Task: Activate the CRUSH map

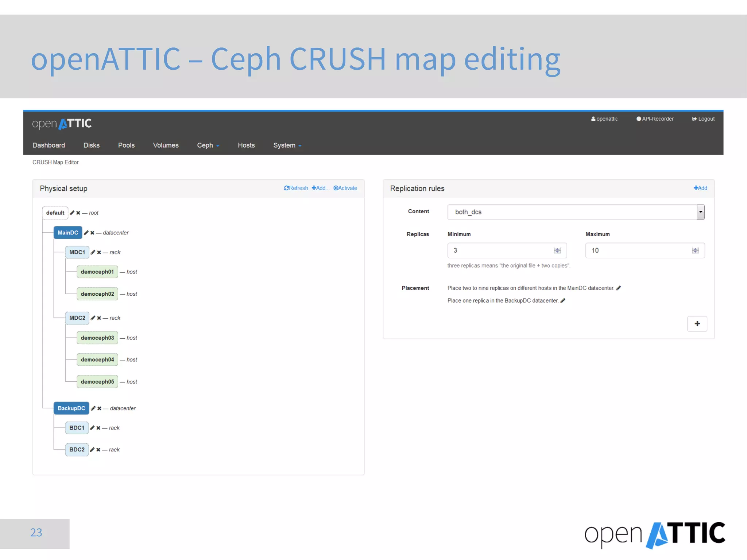Action: [x=345, y=188]
